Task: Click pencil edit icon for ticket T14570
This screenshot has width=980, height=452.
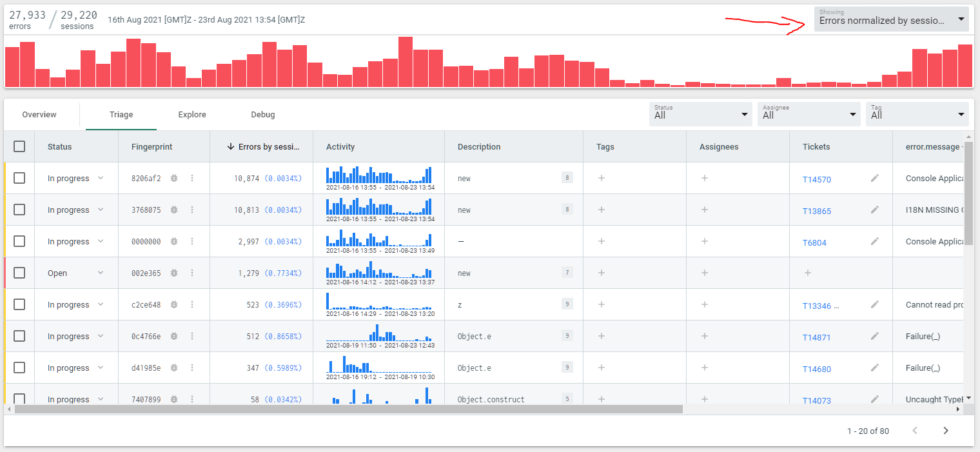Action: tap(874, 179)
